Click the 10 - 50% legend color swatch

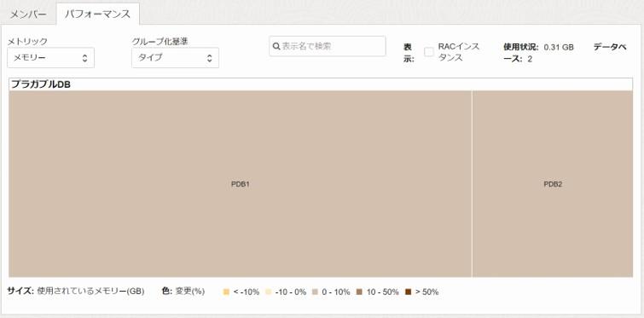point(359,292)
